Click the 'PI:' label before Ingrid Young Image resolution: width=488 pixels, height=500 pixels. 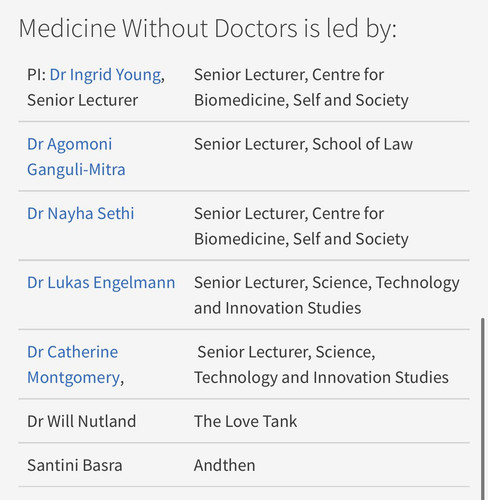[x=37, y=75]
